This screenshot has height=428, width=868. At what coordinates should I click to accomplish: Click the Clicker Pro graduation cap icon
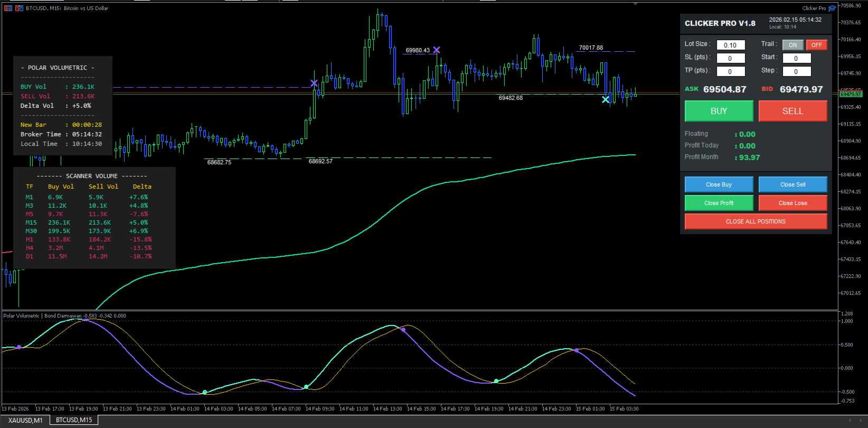[832, 8]
